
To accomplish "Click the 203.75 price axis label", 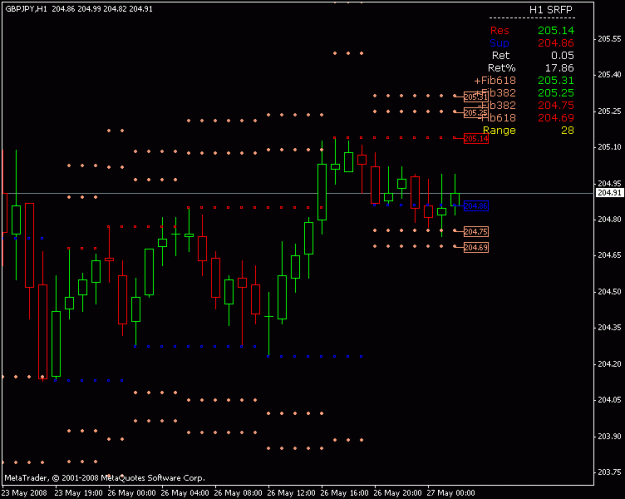I will pyautogui.click(x=609, y=472).
